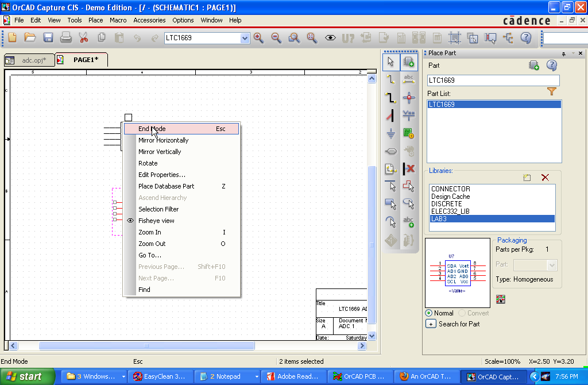Toggle Fisheye view with toolbar eye icon
588x385 pixels.
pos(330,37)
